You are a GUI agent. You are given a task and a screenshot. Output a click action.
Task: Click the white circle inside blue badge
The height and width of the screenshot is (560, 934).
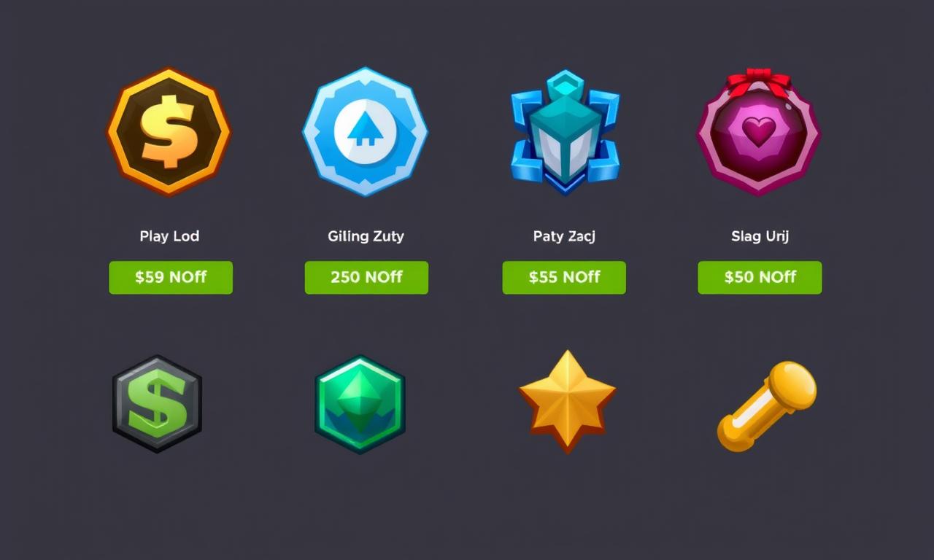365,131
